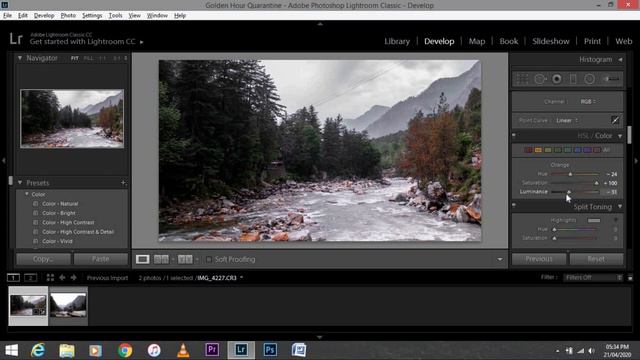Enable Soft Proofing checkbox
This screenshot has width=640, height=360.
click(x=209, y=259)
